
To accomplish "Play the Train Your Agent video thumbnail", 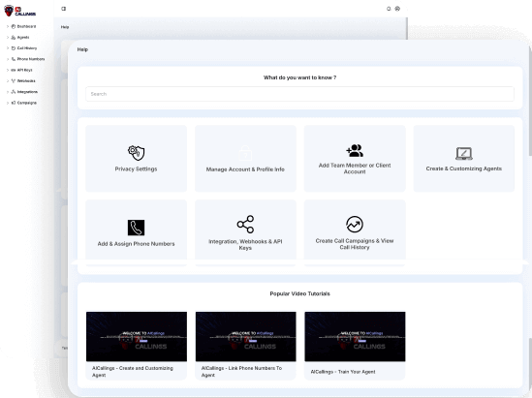I will coord(355,336).
